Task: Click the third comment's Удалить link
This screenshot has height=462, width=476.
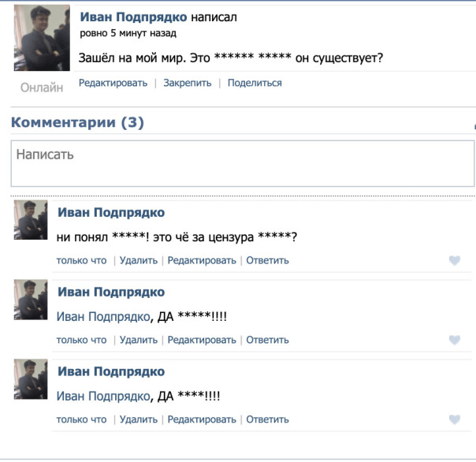Action: click(139, 419)
